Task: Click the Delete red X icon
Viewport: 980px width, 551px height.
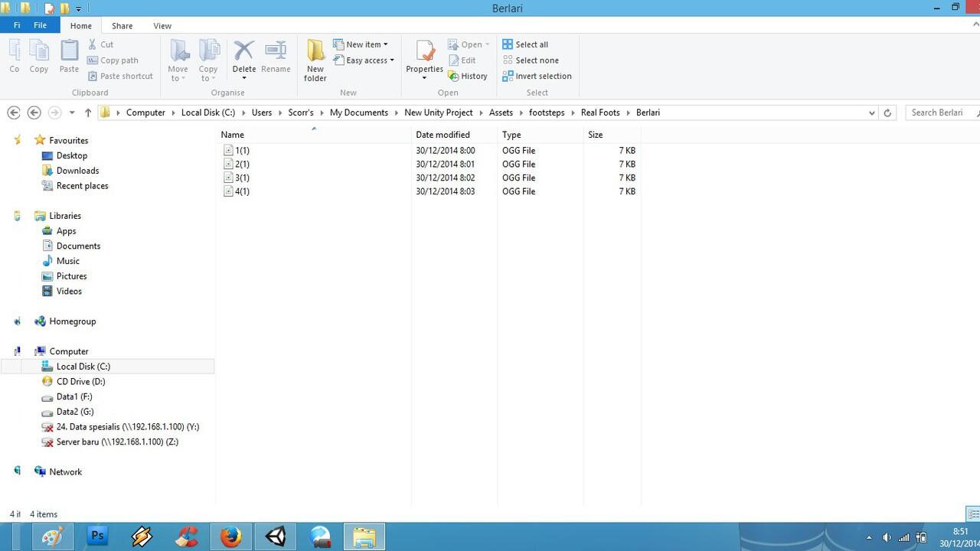Action: 243,51
